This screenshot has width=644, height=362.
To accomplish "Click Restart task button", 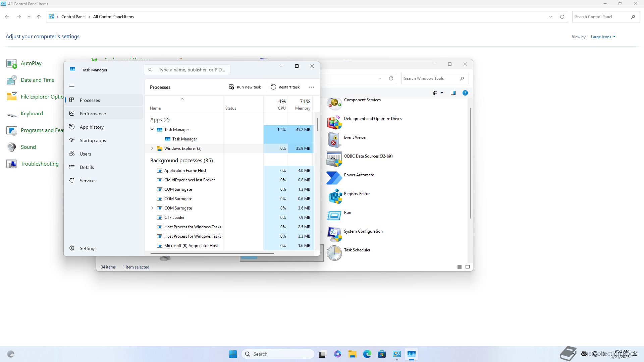I will 285,87.
